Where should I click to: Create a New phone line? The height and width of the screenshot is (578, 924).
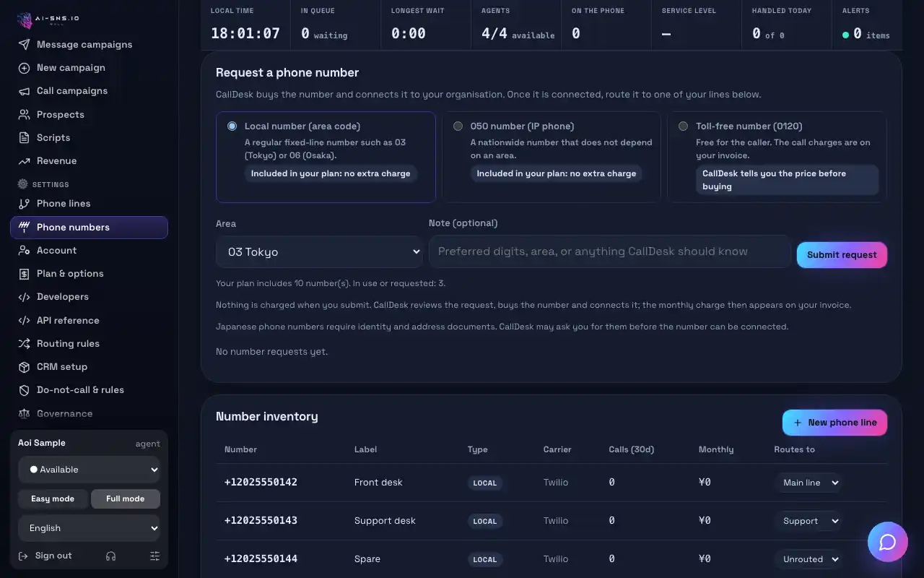pyautogui.click(x=834, y=423)
